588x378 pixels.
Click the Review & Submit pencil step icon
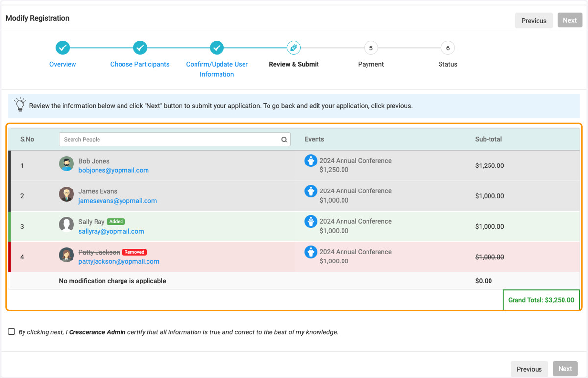pos(294,48)
